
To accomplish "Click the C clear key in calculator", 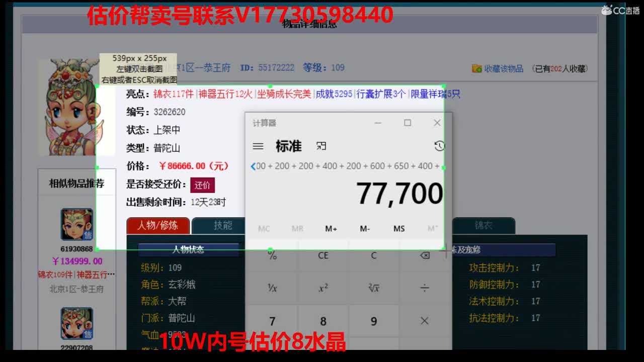I will [374, 255].
